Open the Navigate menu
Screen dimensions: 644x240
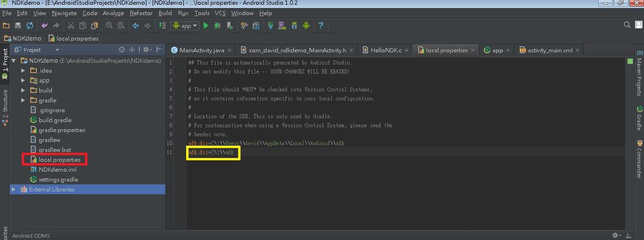65,13
